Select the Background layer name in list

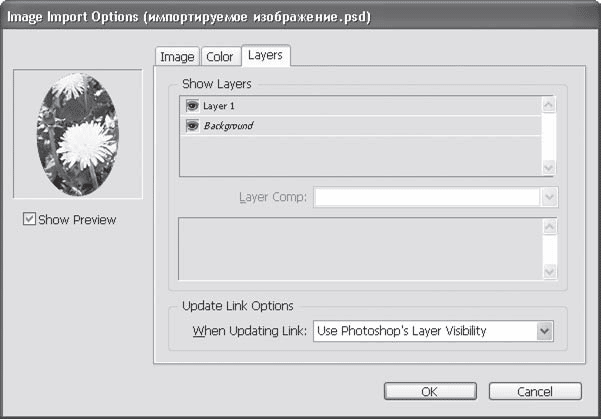(x=229, y=126)
